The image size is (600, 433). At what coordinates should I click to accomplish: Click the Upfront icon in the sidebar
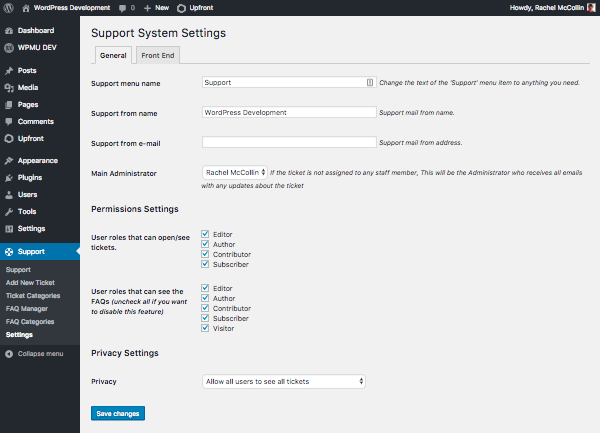9,138
